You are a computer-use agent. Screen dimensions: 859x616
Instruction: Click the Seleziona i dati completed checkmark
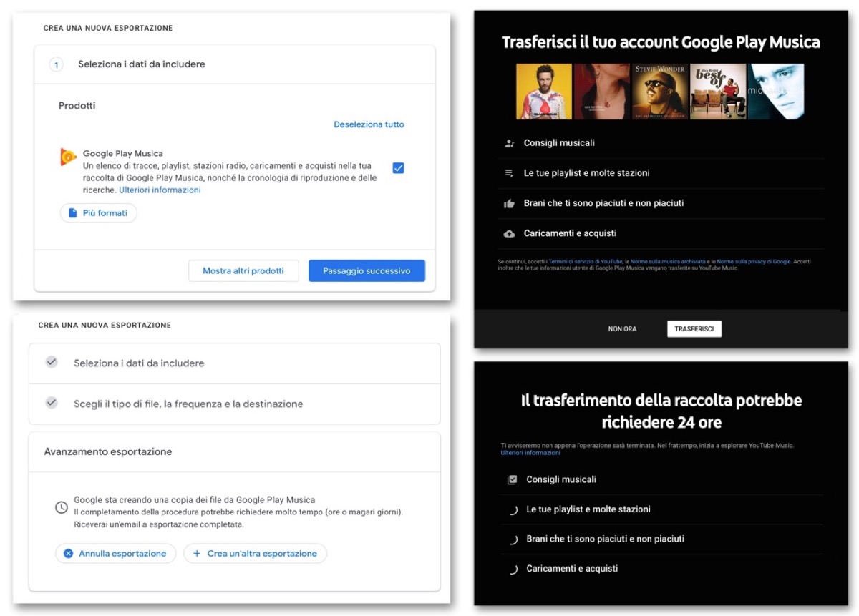click(x=51, y=363)
